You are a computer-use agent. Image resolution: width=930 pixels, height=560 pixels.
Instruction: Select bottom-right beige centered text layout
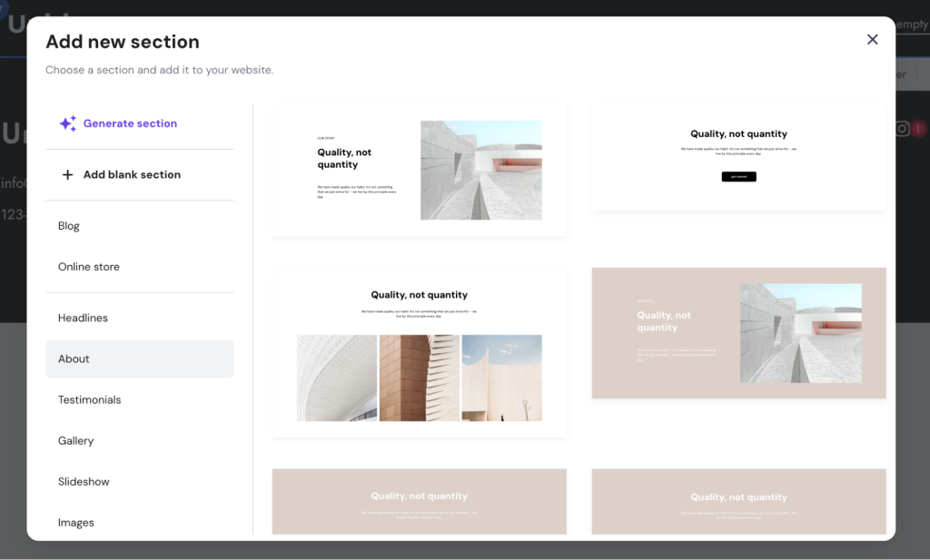(738, 501)
